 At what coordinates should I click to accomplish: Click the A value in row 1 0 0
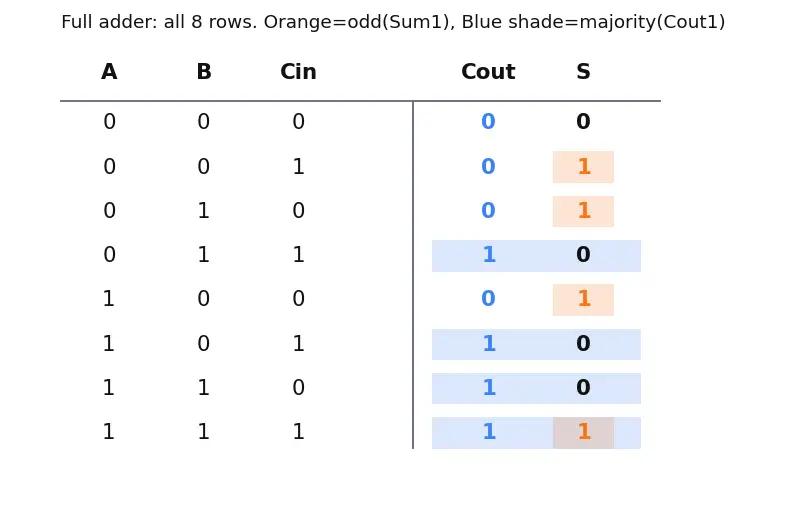point(108,299)
